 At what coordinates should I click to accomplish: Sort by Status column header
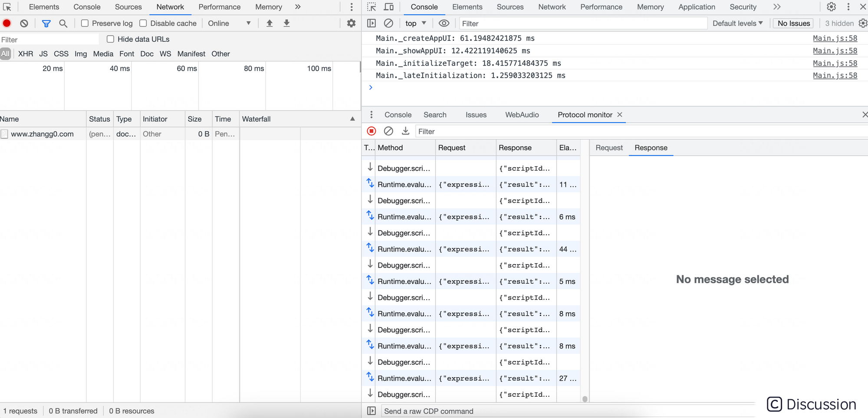[99, 119]
